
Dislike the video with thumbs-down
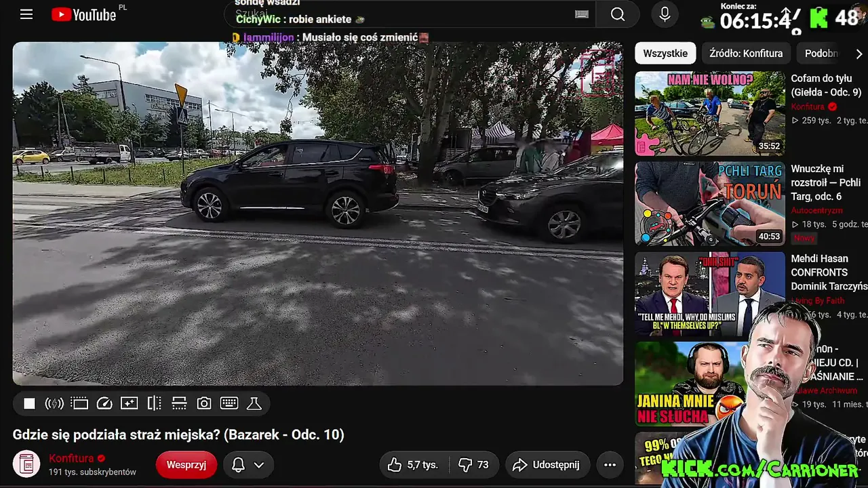(x=473, y=465)
